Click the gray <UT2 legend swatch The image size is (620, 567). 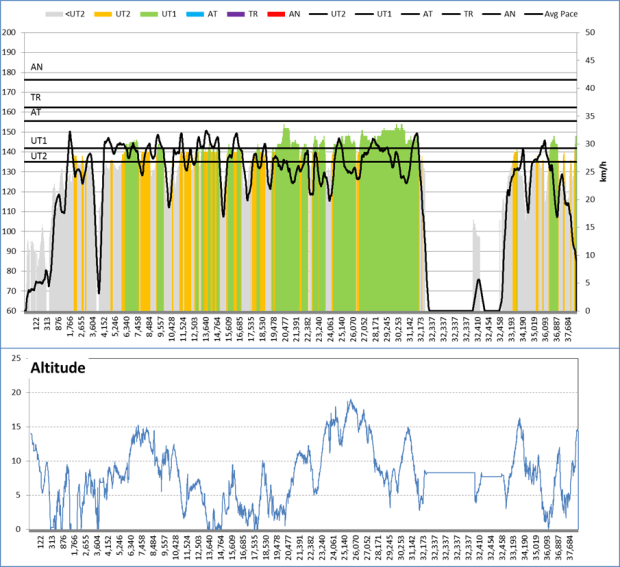point(56,16)
